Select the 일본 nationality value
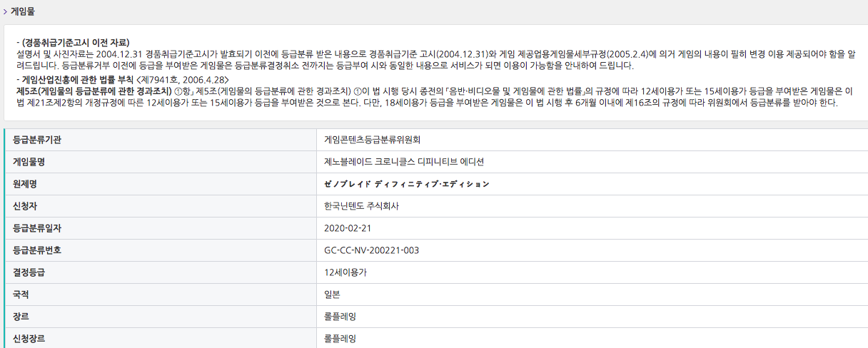The width and height of the screenshot is (868, 348). (332, 295)
